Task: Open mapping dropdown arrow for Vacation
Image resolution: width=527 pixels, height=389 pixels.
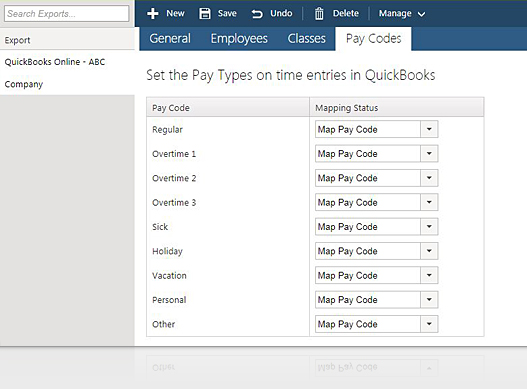Action: tap(429, 275)
